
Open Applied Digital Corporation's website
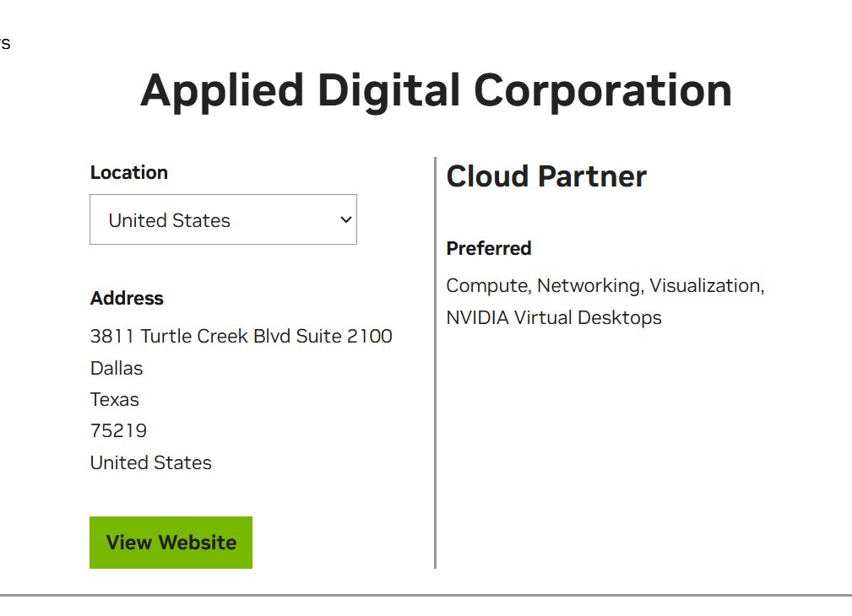171,542
